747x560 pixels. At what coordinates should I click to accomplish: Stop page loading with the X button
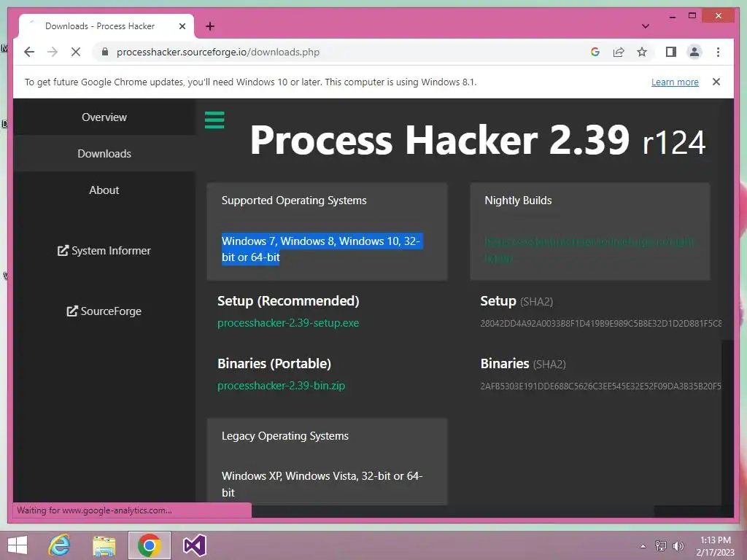(x=76, y=52)
